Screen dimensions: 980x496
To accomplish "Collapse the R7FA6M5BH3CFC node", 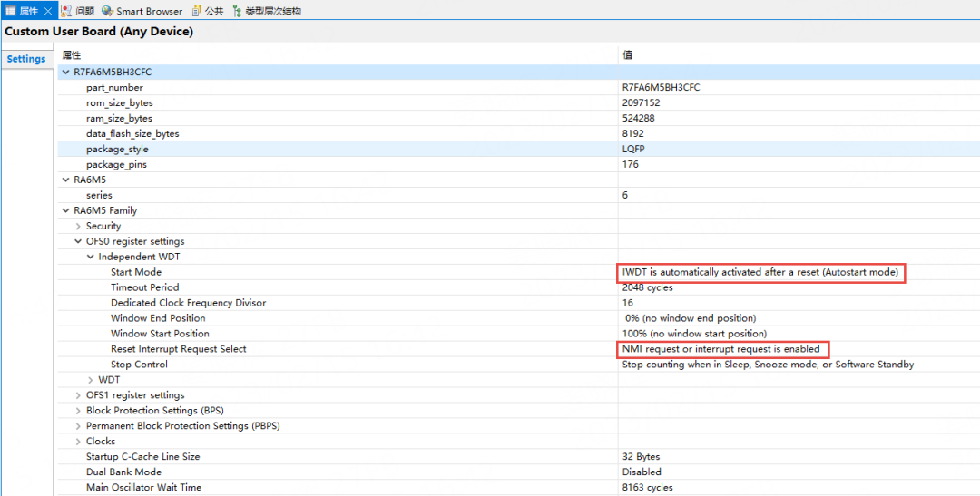I will [x=65, y=73].
